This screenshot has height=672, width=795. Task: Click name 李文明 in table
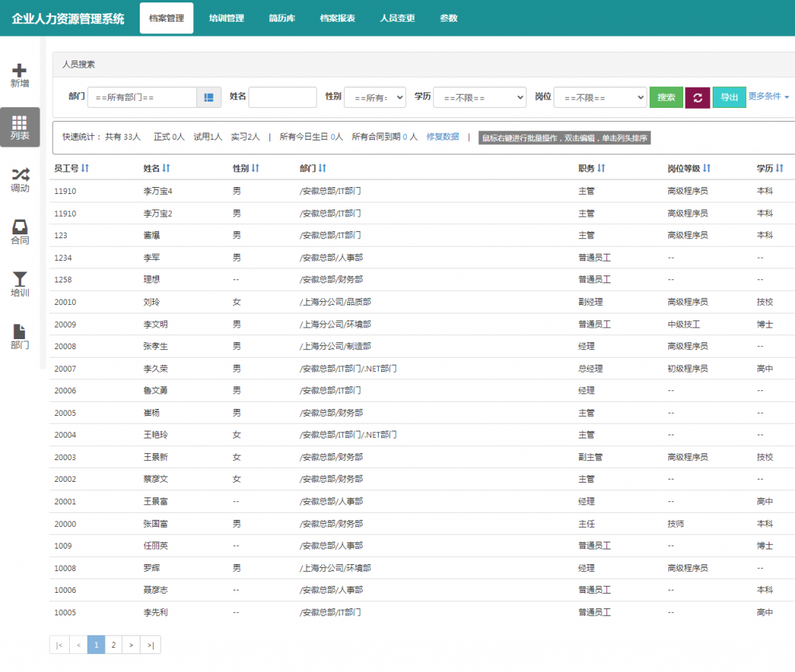point(155,324)
